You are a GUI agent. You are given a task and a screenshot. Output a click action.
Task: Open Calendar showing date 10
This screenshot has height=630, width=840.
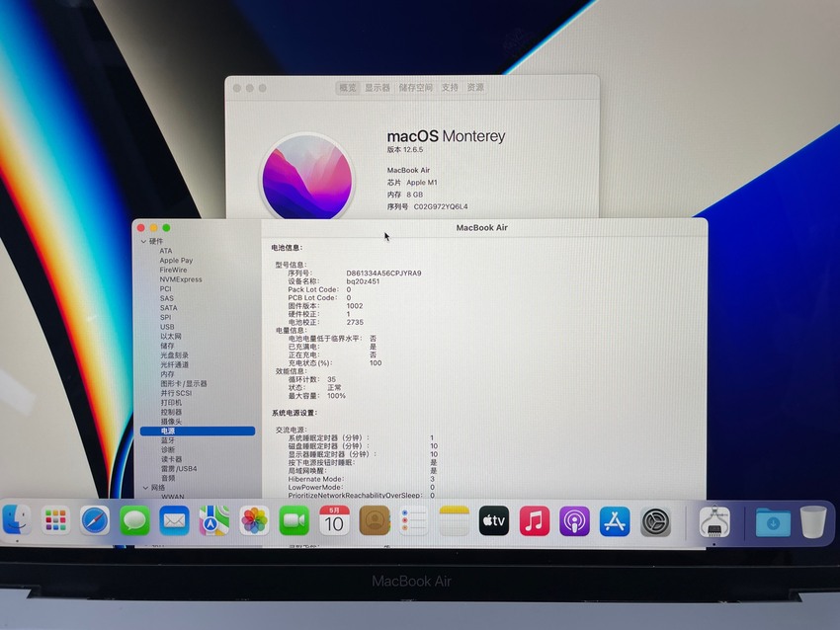tap(334, 520)
